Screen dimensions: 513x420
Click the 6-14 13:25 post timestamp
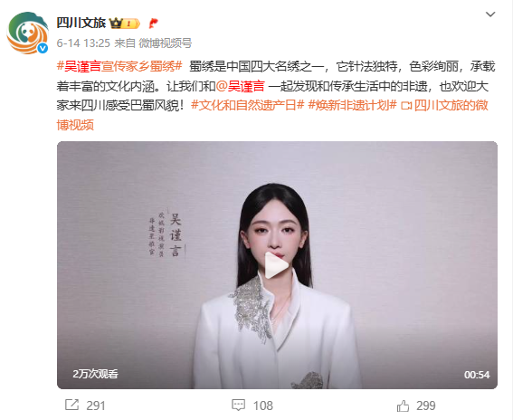(83, 43)
